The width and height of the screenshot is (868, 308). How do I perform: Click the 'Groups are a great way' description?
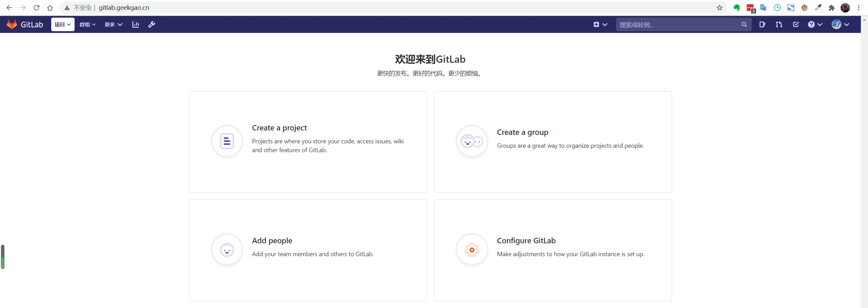tap(570, 146)
